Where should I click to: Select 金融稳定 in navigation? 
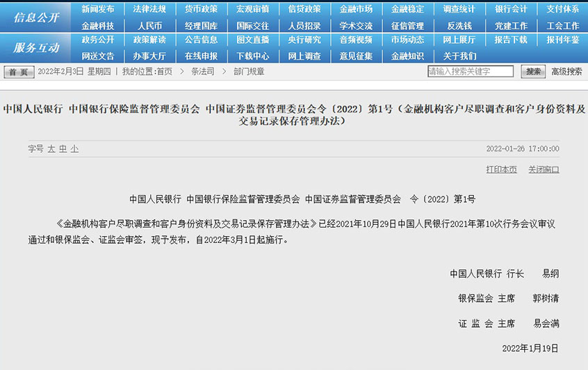[x=407, y=9]
